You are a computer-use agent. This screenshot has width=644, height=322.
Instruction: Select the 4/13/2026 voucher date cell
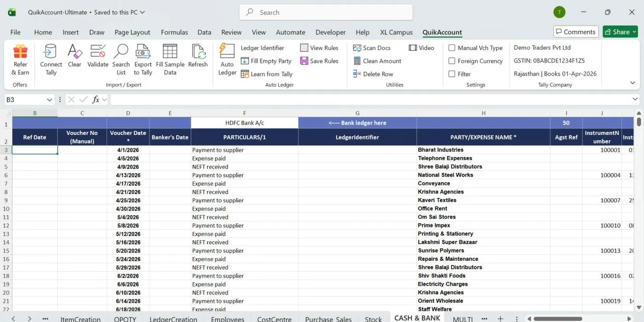128,175
